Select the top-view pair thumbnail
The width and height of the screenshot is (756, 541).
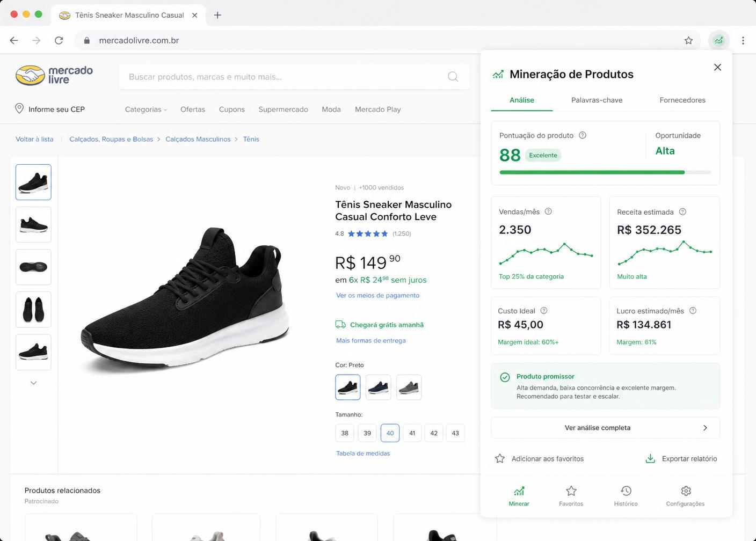pos(33,310)
